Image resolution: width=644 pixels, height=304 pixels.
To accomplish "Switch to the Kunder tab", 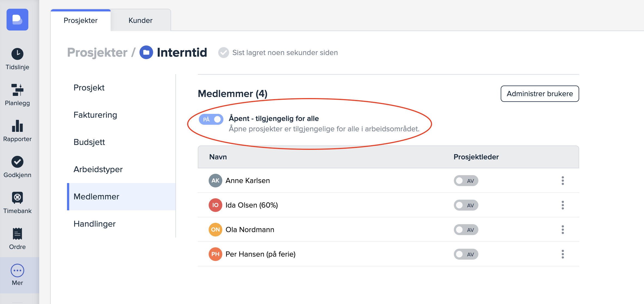I will tap(141, 20).
